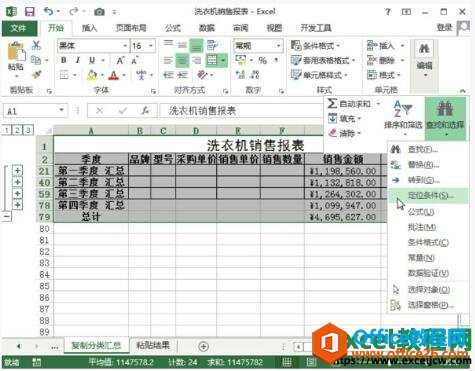Click the Cell Styles button
The image size is (475, 371).
pos(319,75)
